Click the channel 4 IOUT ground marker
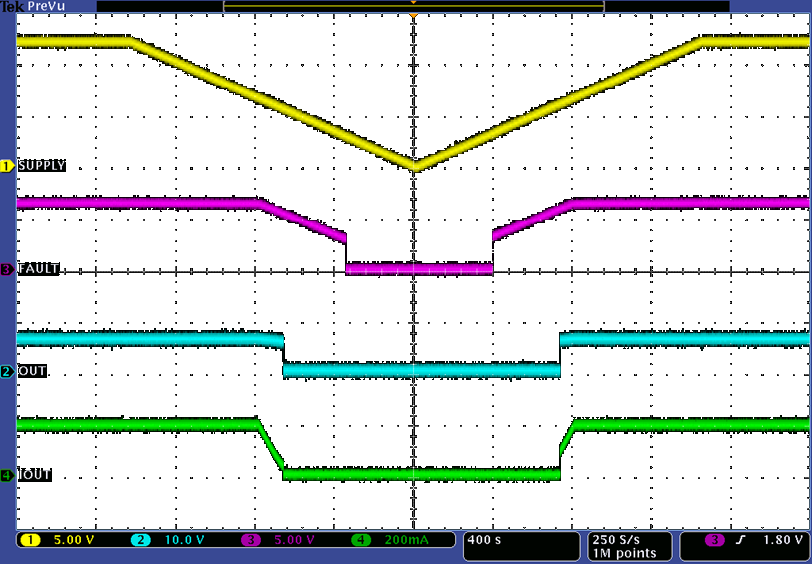This screenshot has width=812, height=564. click(x=7, y=475)
